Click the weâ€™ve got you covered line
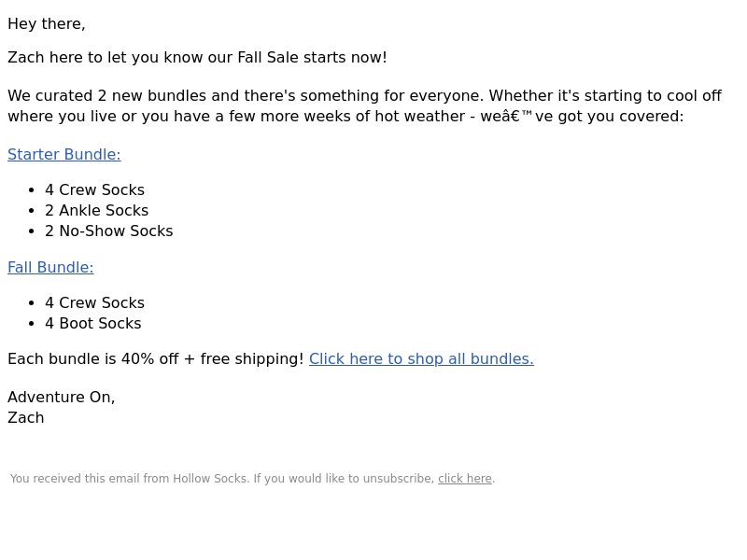747x560 pixels. 345,116
